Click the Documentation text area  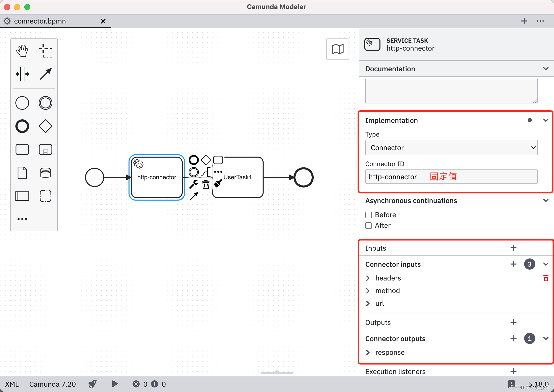(x=452, y=91)
